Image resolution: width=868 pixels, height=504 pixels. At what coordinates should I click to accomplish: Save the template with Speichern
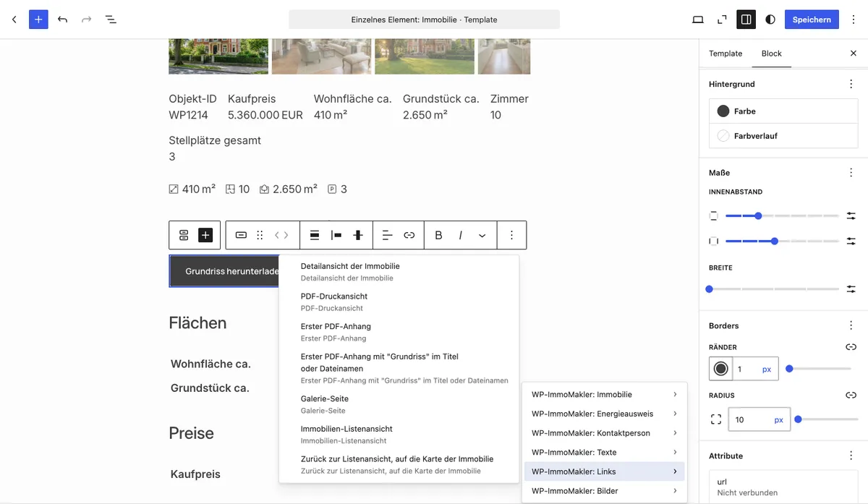point(812,20)
